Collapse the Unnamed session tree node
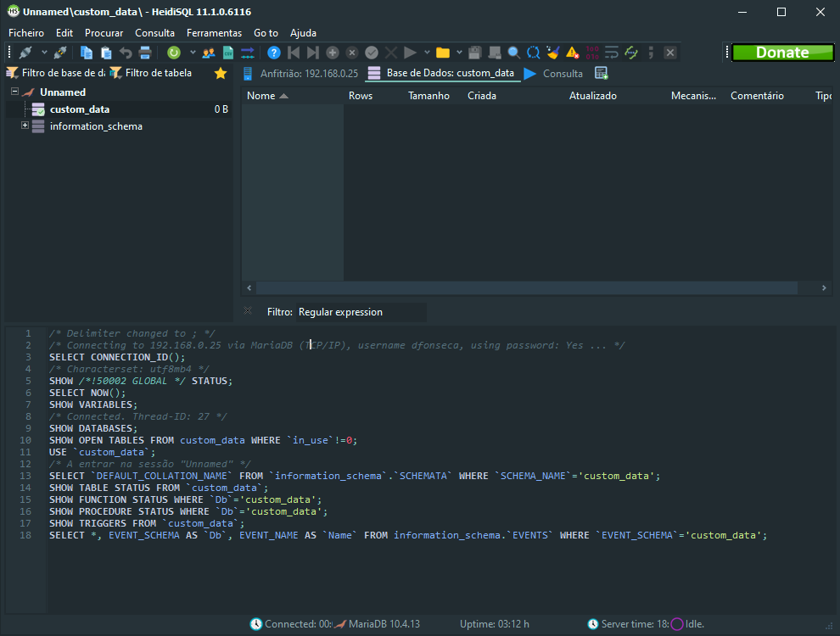 pos(15,92)
